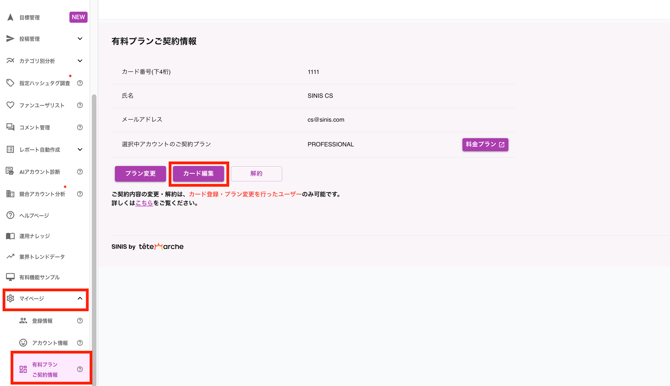Click the レポート自動作成 report icon
The width and height of the screenshot is (670, 386).
10,149
